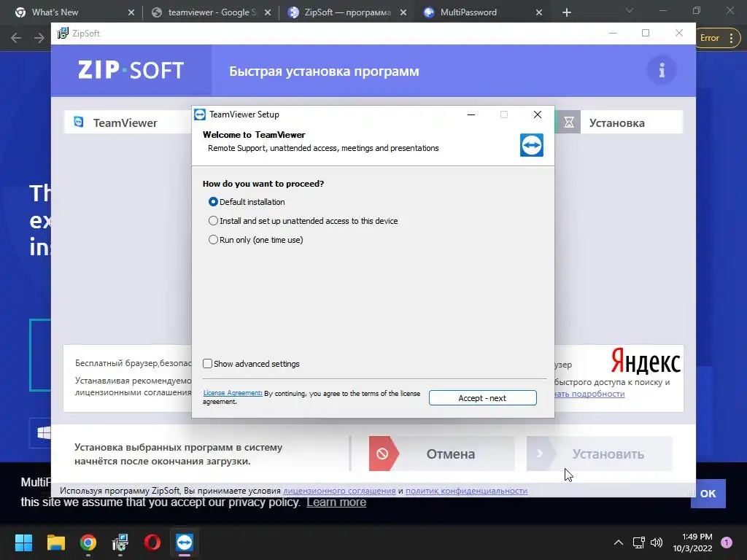
Task: Go back in the browser
Action: point(16,38)
